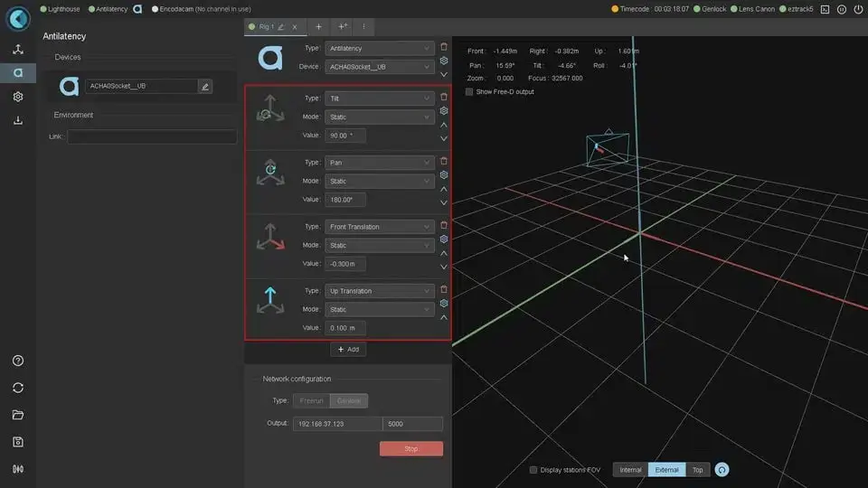Open settings gear for Pan offset
The image size is (868, 488).
click(x=443, y=175)
